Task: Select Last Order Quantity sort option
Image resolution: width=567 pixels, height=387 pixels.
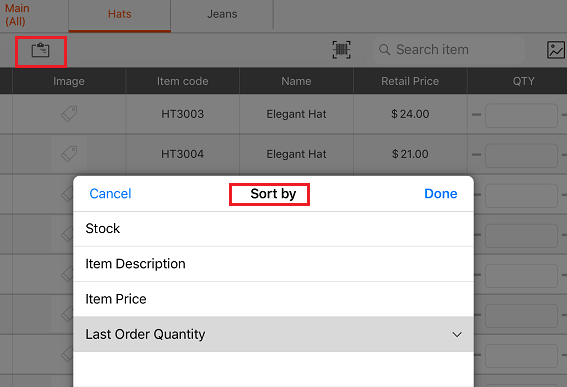Action: click(273, 334)
